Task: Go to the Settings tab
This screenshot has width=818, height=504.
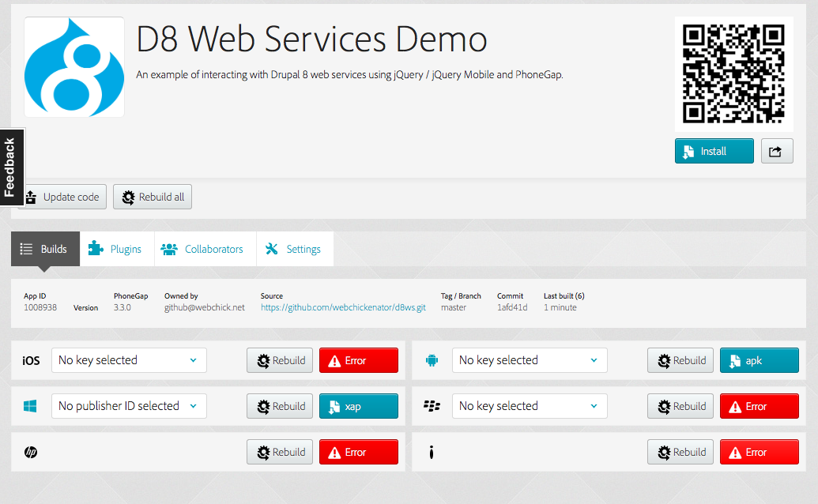Action: pos(295,249)
